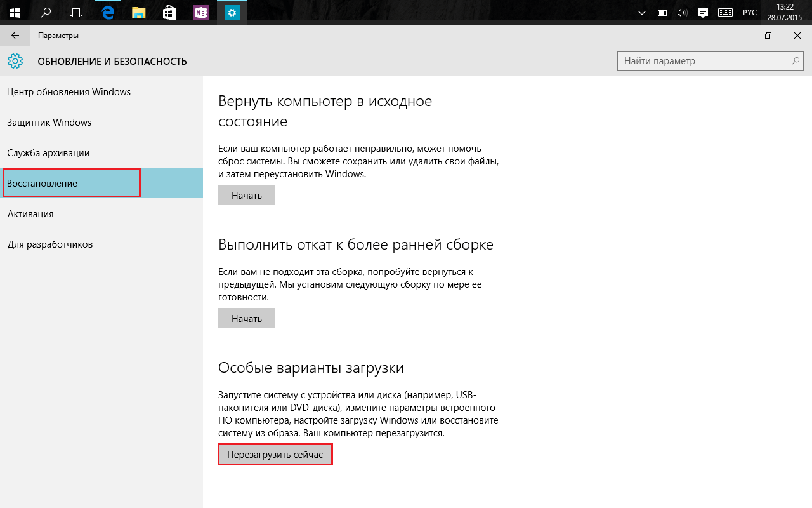Image resolution: width=812 pixels, height=508 pixels.
Task: Open taskbar search magnifier
Action: pyautogui.click(x=46, y=12)
